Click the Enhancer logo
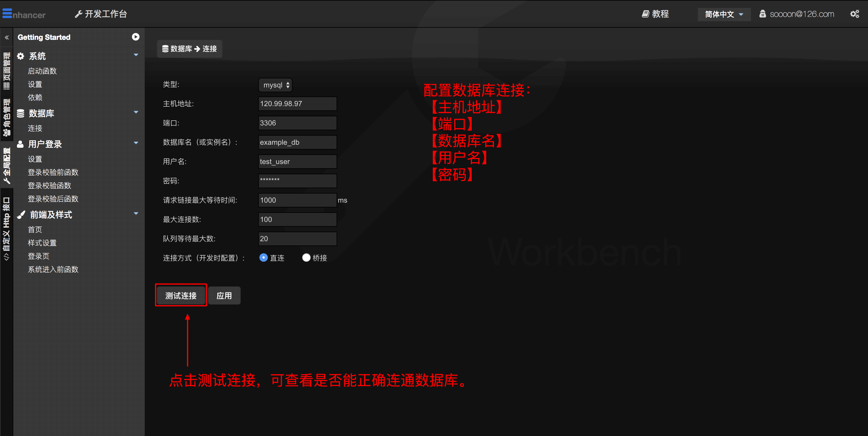The height and width of the screenshot is (436, 868). [x=24, y=14]
